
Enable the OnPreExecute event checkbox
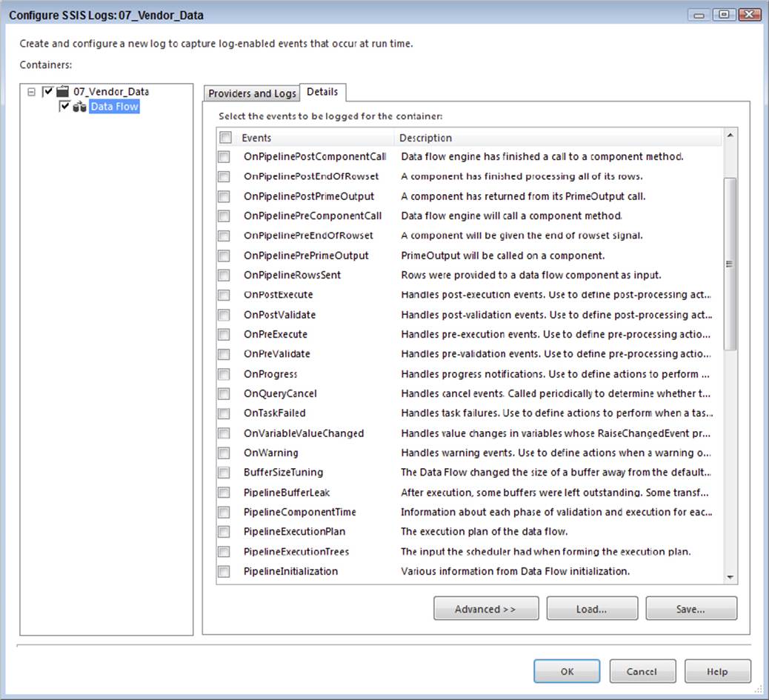224,334
